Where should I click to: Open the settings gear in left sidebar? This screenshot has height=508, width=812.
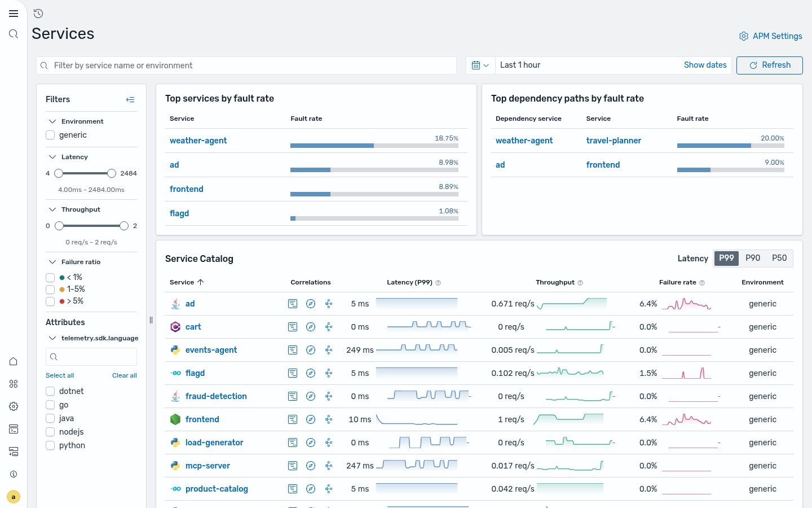coord(14,406)
